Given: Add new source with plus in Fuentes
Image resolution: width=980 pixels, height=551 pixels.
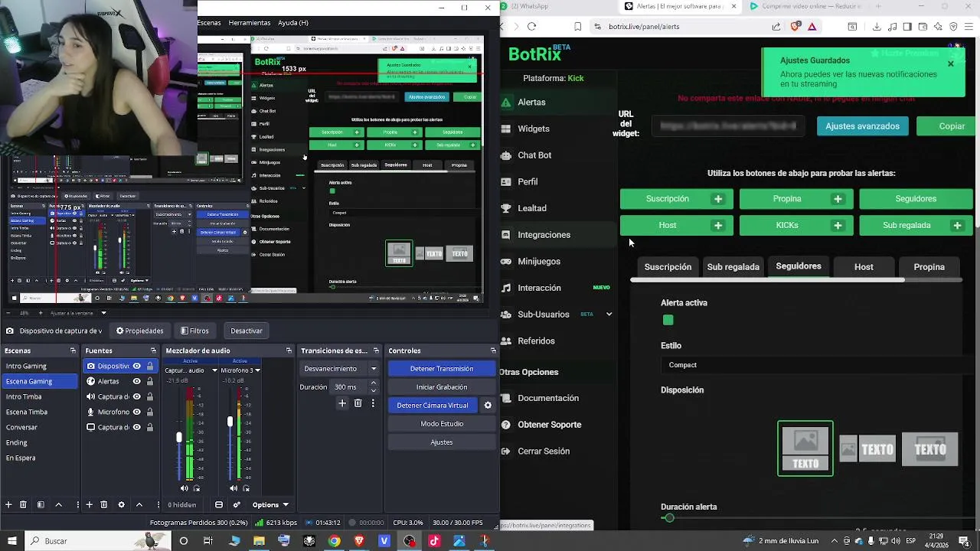Looking at the screenshot, I should pos(89,504).
